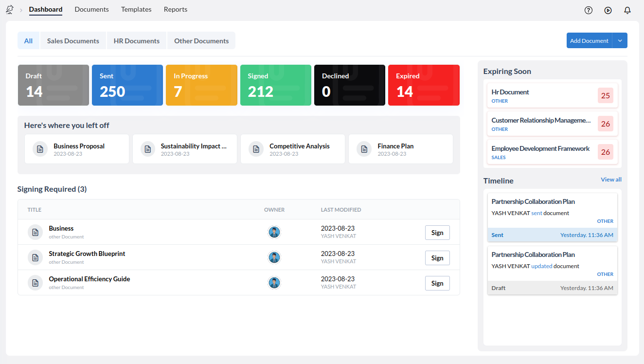Switch to the Sales Documents tab
The image size is (644, 364).
(x=73, y=41)
